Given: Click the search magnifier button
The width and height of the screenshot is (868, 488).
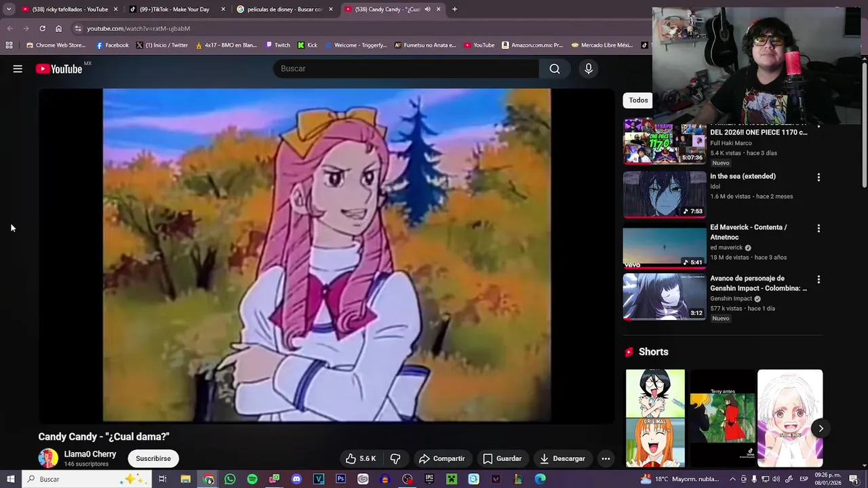Looking at the screenshot, I should (x=555, y=68).
